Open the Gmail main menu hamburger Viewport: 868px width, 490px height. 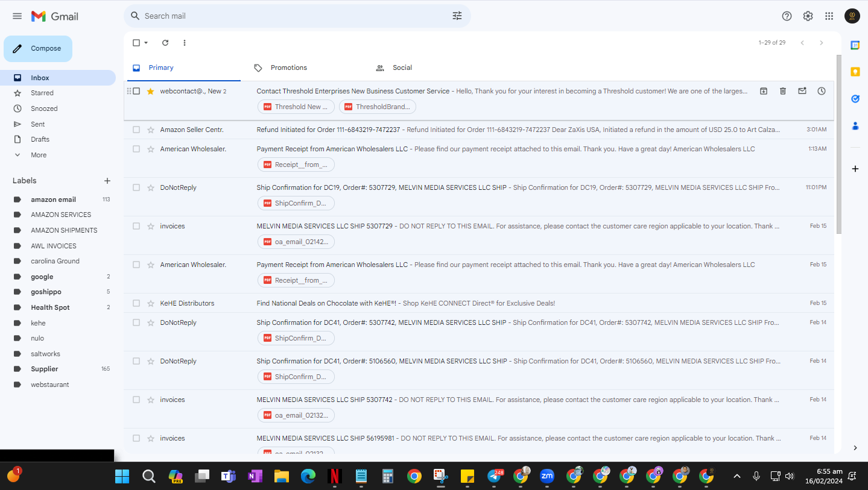pos(17,16)
